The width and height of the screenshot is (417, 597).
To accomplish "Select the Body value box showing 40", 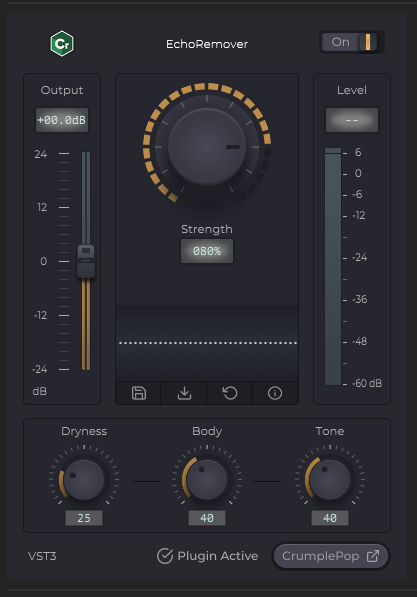I will tap(207, 518).
